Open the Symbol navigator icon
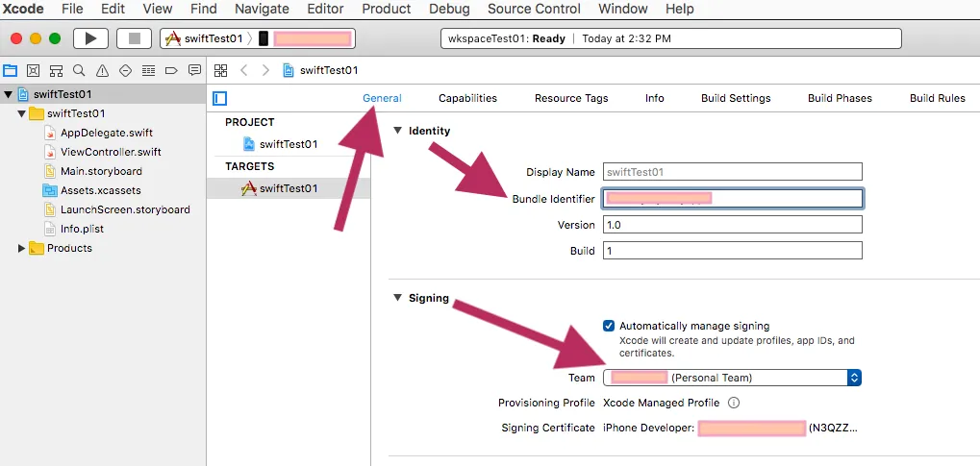Screen dimensions: 980x466 click(56, 70)
